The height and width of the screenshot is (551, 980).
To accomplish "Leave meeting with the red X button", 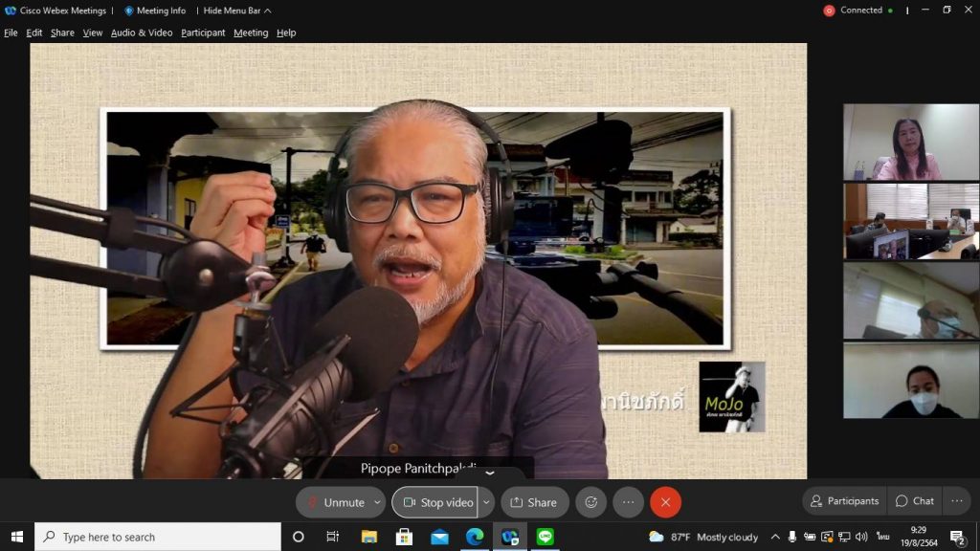I will [665, 502].
